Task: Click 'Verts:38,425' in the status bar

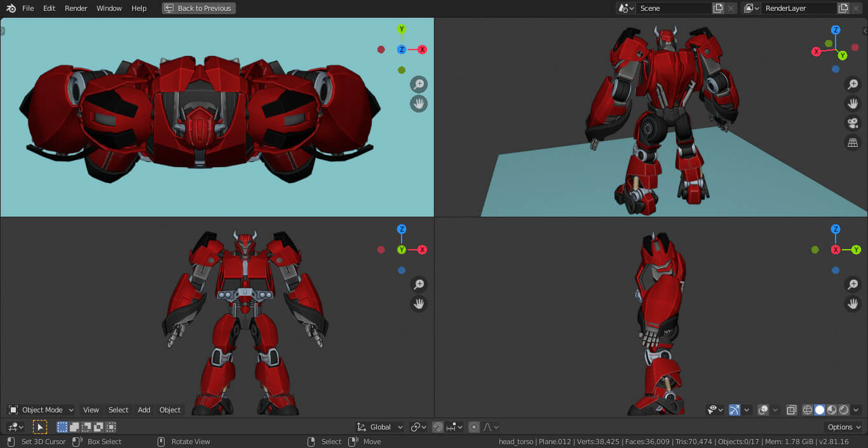Action: [x=599, y=442]
